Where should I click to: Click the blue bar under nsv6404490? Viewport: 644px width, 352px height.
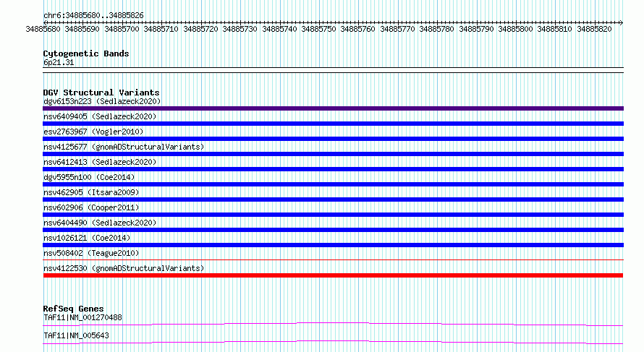333,230
